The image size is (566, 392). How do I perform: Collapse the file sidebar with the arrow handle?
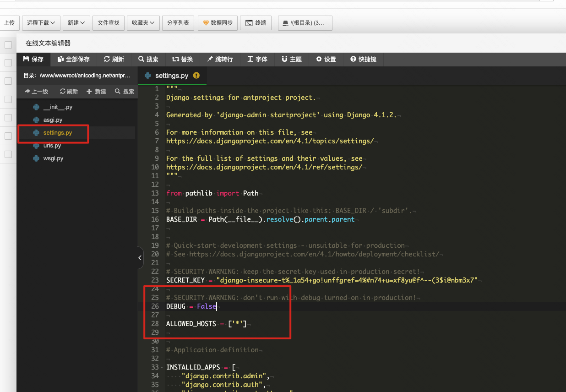[140, 258]
